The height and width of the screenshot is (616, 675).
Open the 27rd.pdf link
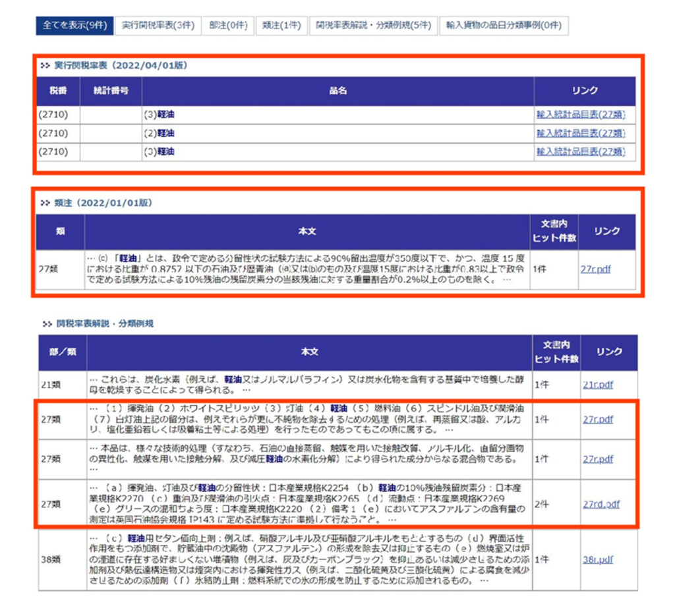click(x=601, y=505)
